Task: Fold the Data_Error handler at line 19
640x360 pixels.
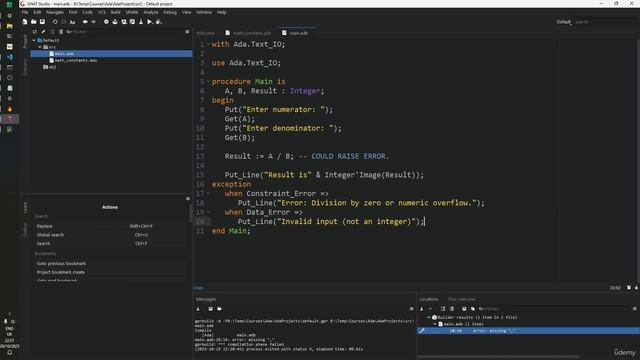Action: tap(208, 212)
